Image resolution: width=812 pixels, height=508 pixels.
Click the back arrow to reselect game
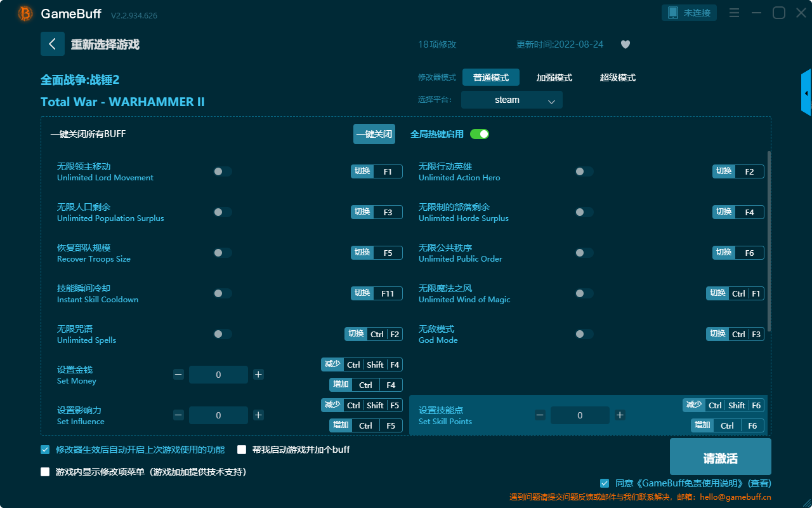click(x=53, y=43)
